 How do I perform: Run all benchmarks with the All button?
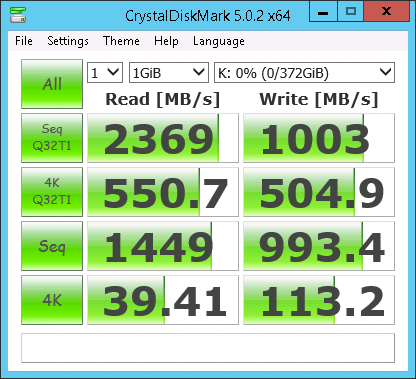(x=52, y=84)
